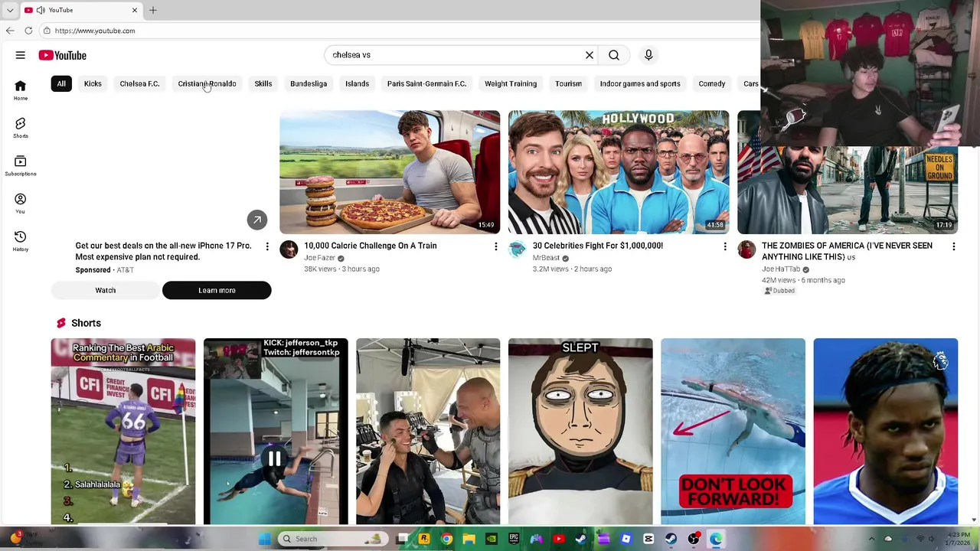Select the Comedy filter chip
The image size is (980, 551).
(x=712, y=83)
